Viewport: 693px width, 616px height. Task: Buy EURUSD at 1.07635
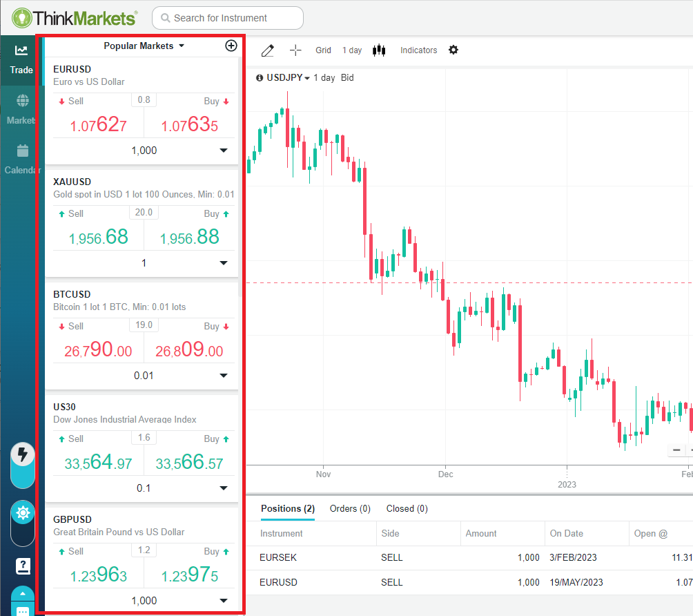point(190,124)
